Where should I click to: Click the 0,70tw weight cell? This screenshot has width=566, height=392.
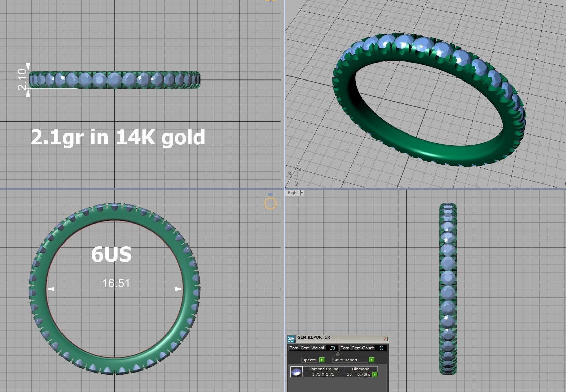[364, 374]
